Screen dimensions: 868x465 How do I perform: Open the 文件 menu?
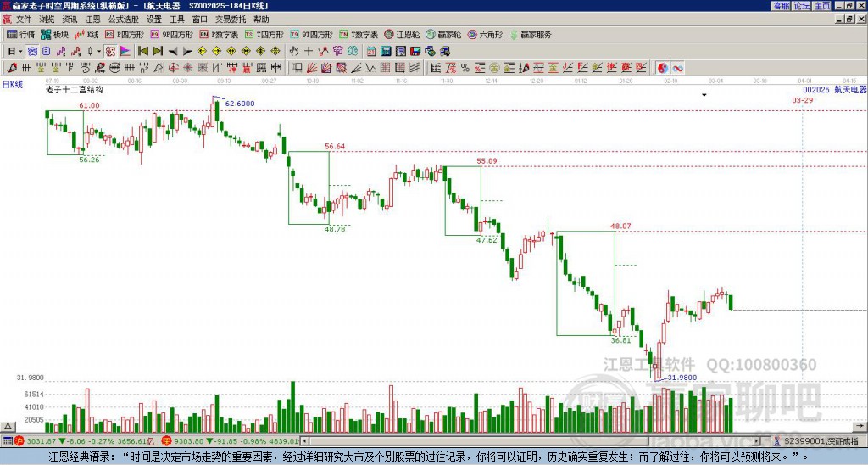[x=24, y=20]
